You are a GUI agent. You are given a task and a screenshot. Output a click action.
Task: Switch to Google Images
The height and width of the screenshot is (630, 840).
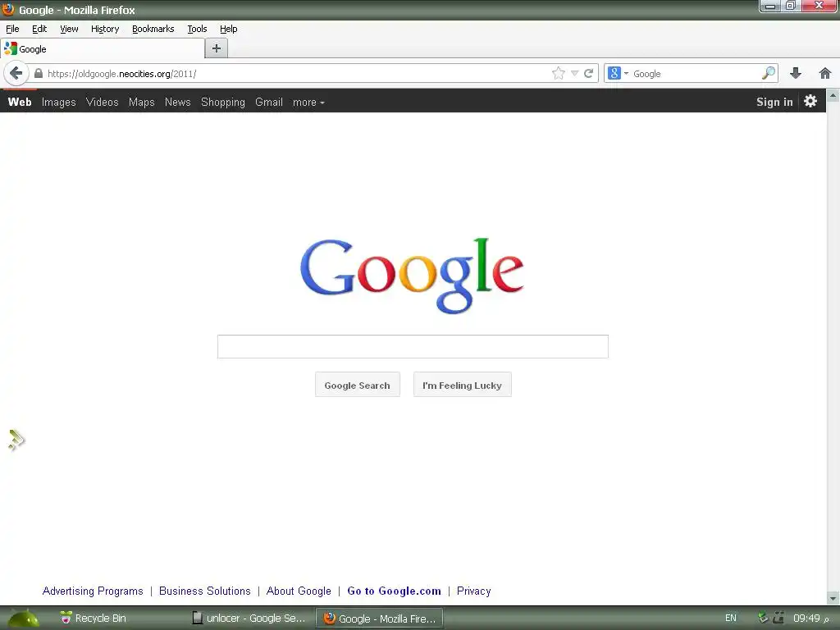[58, 102]
